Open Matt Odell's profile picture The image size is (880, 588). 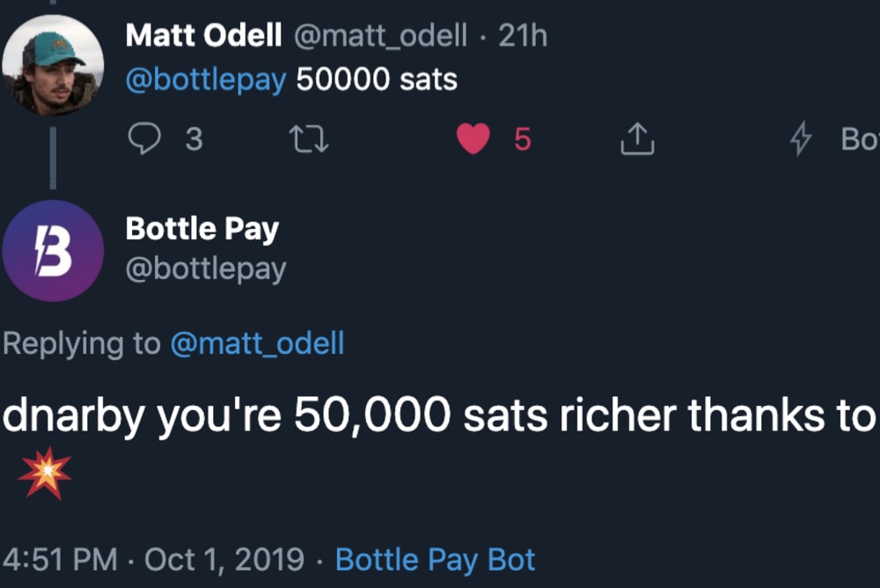[53, 65]
